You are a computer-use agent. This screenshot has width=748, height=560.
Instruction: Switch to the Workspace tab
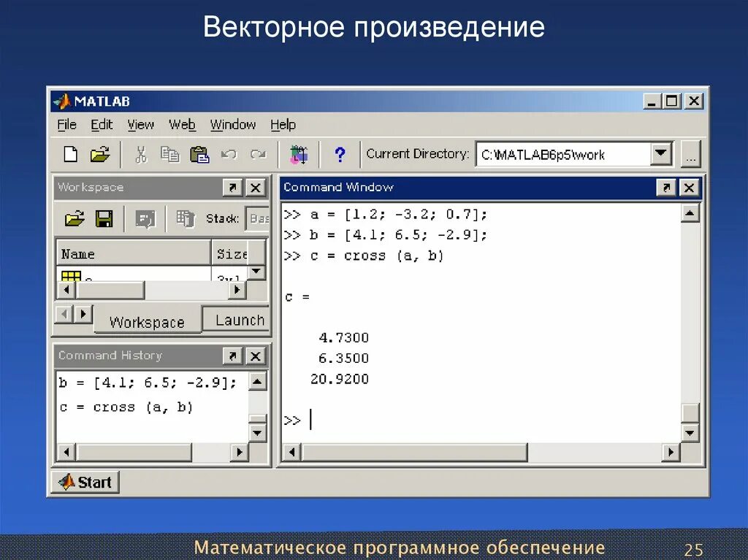click(x=147, y=322)
